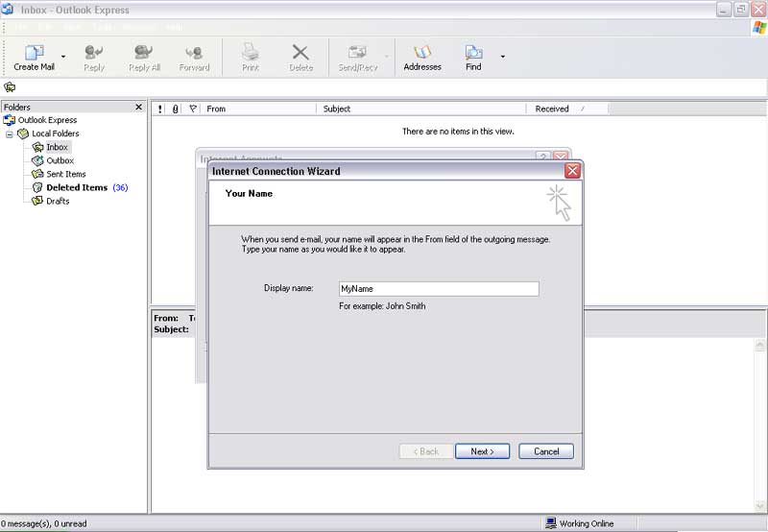Click the "There are no items in this view." text

[x=458, y=132]
